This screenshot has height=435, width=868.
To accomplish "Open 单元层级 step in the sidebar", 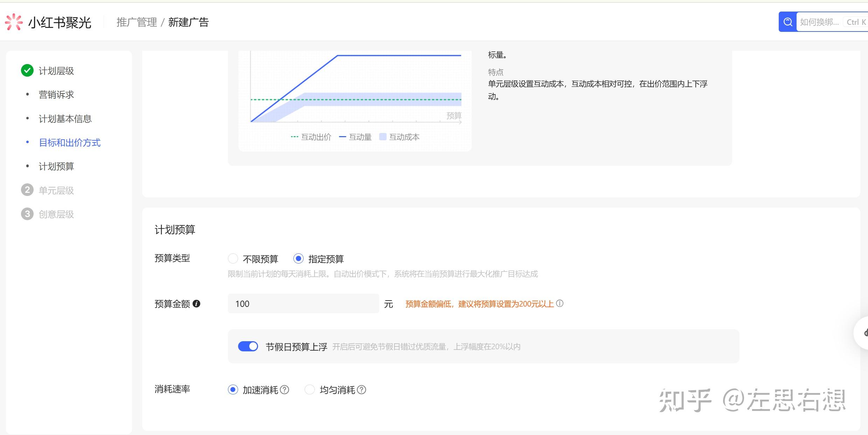I will pyautogui.click(x=56, y=190).
